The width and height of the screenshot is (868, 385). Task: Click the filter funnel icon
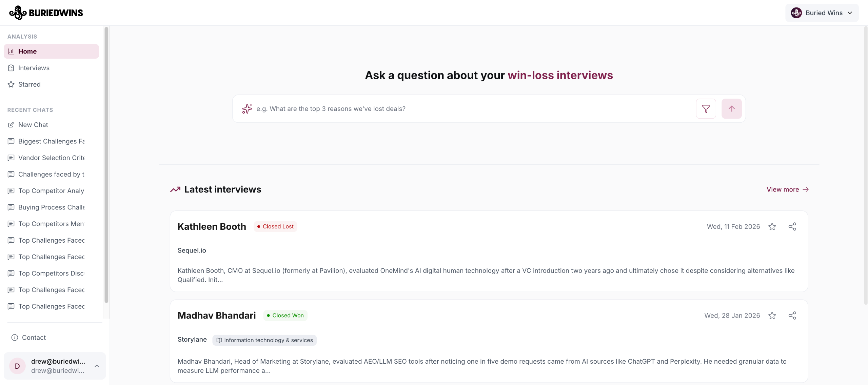706,109
